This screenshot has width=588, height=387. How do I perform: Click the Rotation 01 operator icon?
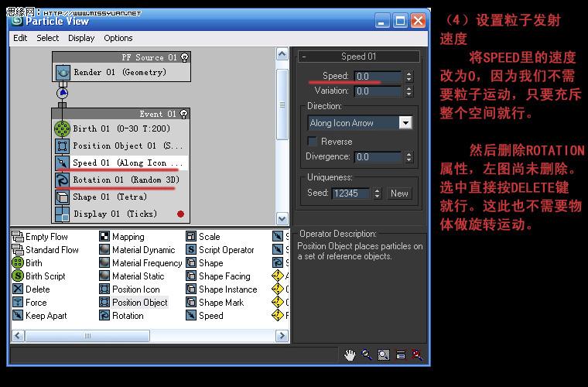62,180
